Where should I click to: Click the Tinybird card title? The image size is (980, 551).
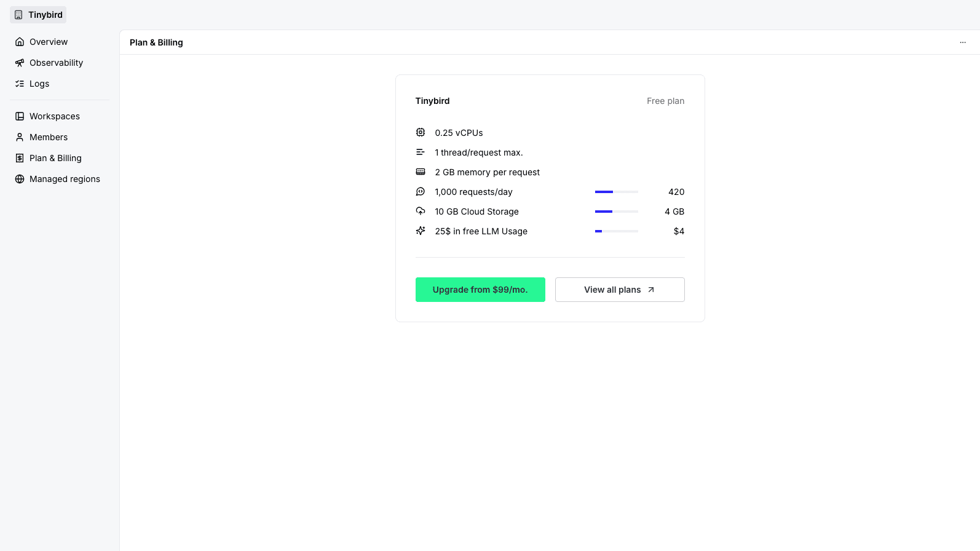click(x=432, y=101)
